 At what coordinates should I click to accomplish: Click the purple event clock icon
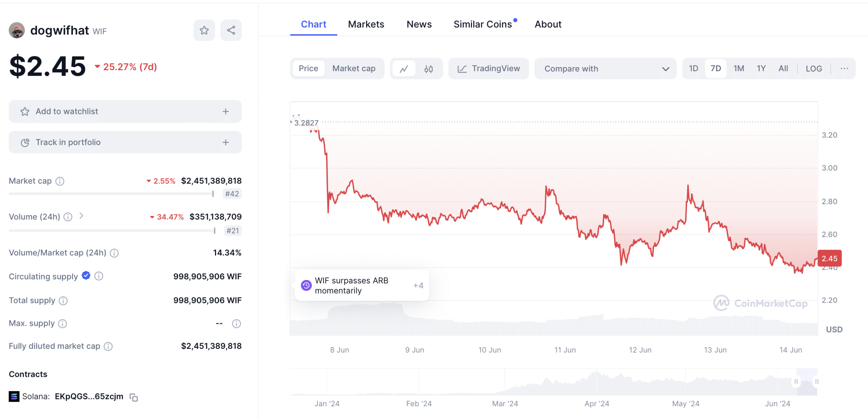point(306,285)
